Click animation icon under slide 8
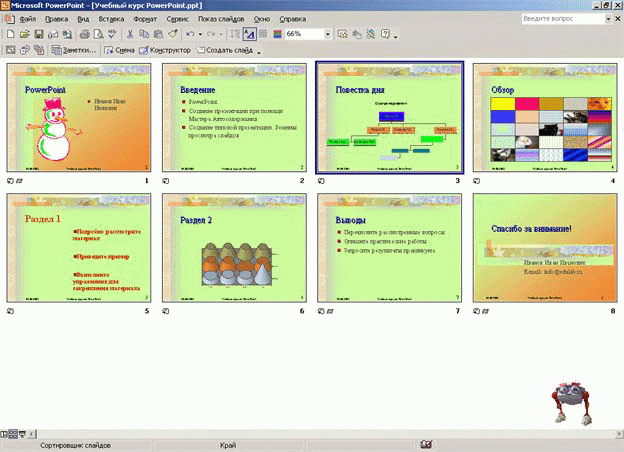 coord(486,311)
